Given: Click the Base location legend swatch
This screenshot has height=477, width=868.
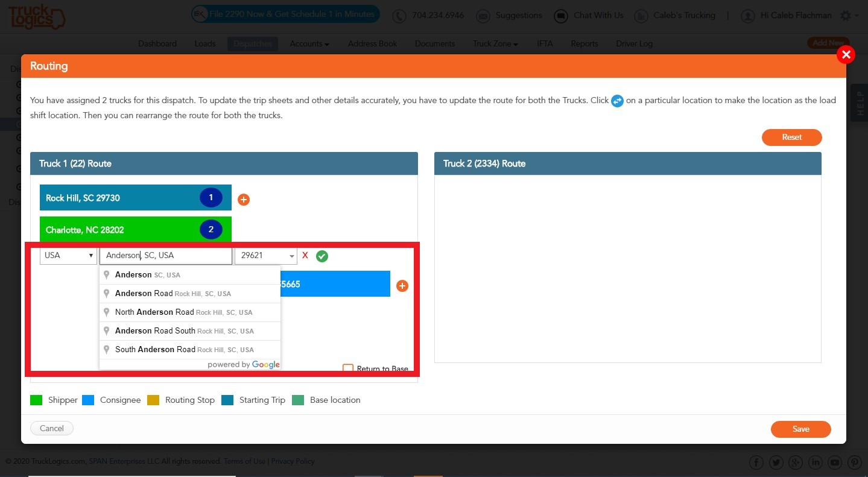Looking at the screenshot, I should (x=298, y=400).
